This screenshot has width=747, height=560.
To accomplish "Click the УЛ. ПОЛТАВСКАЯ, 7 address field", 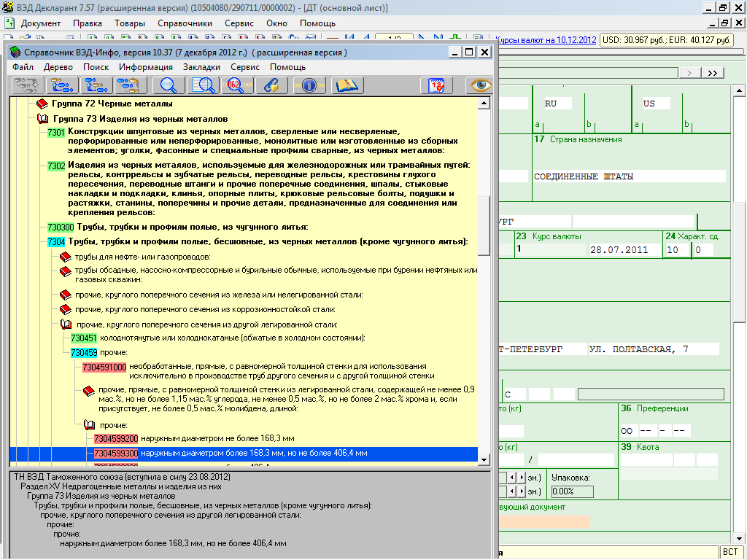I will point(654,349).
